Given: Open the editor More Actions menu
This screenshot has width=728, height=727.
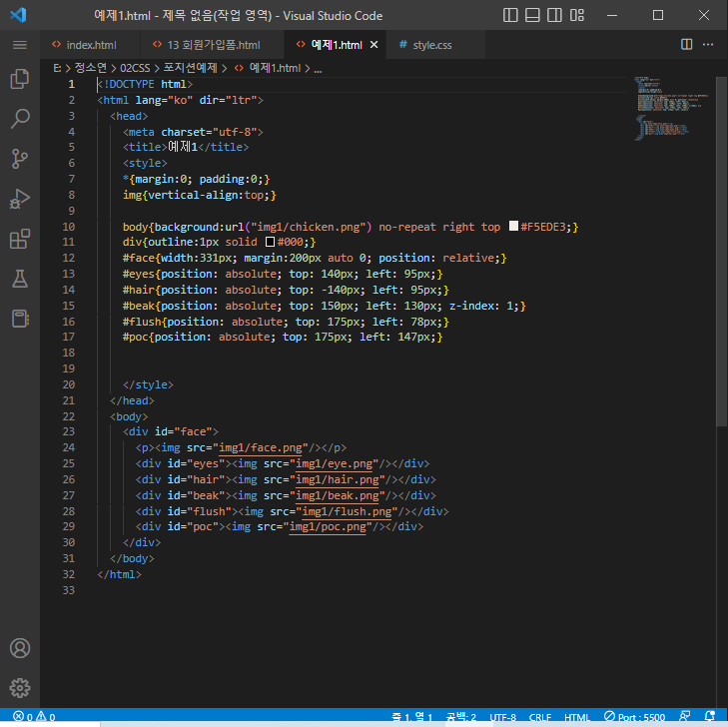Looking at the screenshot, I should 708,45.
